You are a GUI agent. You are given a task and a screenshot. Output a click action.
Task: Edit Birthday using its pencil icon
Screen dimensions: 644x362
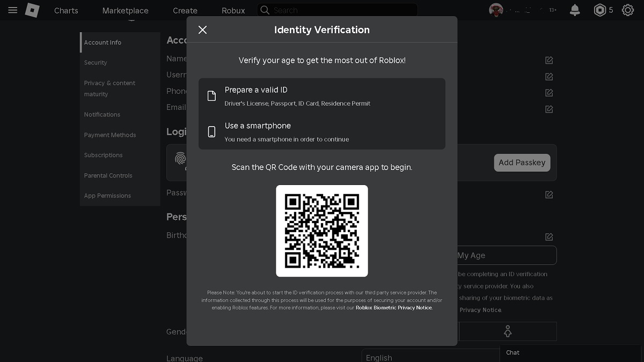(x=548, y=237)
